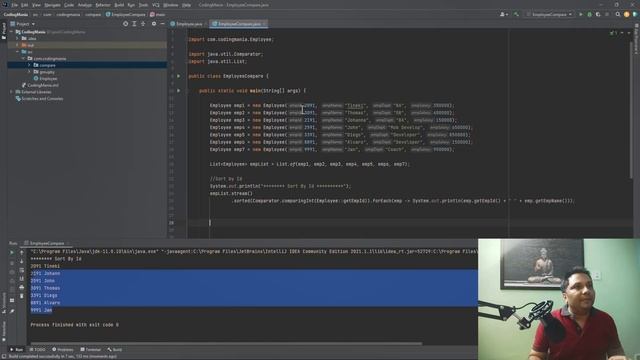Image resolution: width=640 pixels, height=360 pixels.
Task: Toggle soft-wrap in Run console
Action: click(22, 270)
